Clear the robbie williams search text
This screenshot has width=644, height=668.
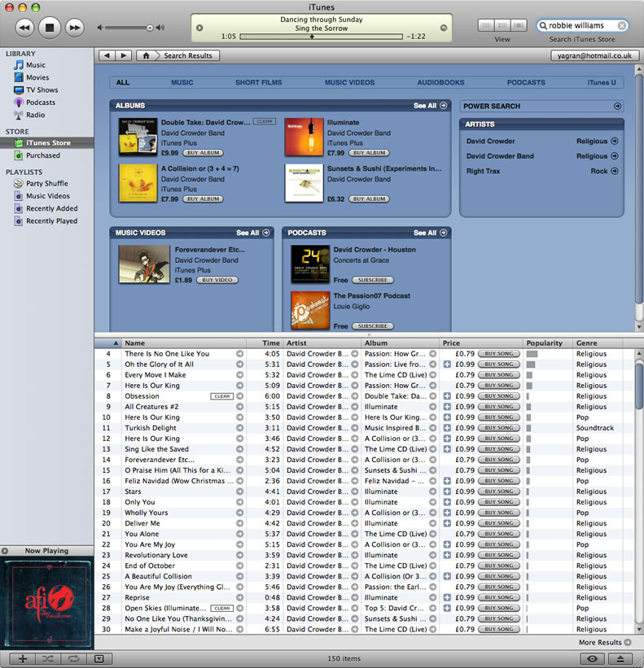622,25
